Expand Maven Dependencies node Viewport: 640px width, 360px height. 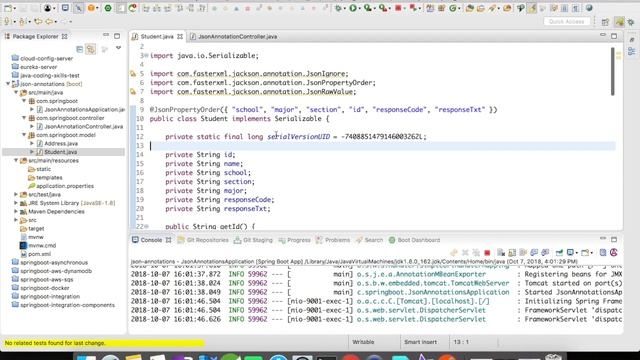(x=16, y=211)
